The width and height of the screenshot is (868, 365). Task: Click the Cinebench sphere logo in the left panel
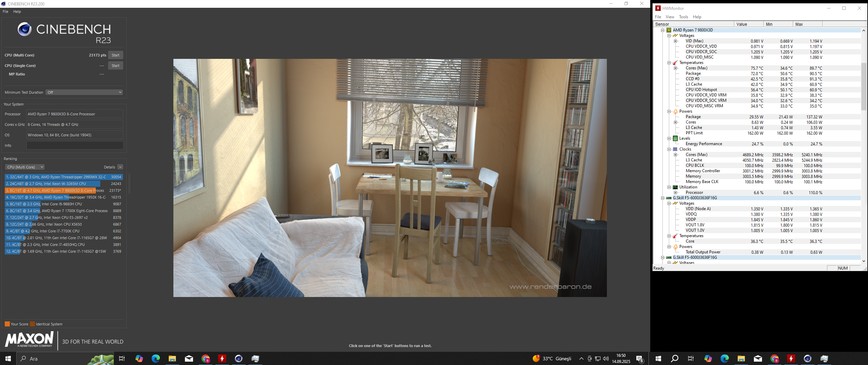[24, 29]
